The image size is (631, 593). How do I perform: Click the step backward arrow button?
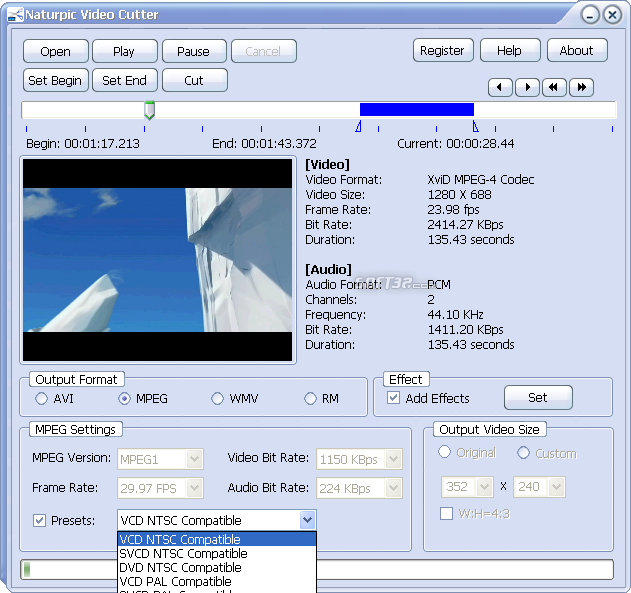(x=500, y=87)
